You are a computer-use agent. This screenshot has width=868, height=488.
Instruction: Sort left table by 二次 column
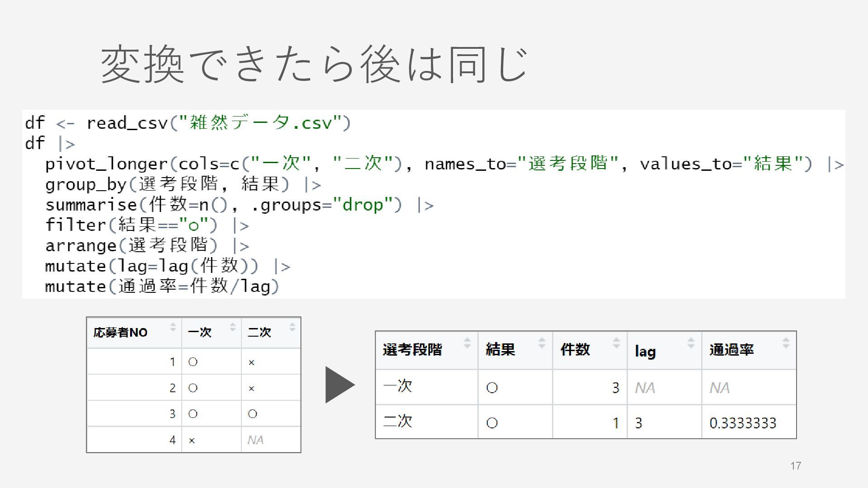pos(292,327)
